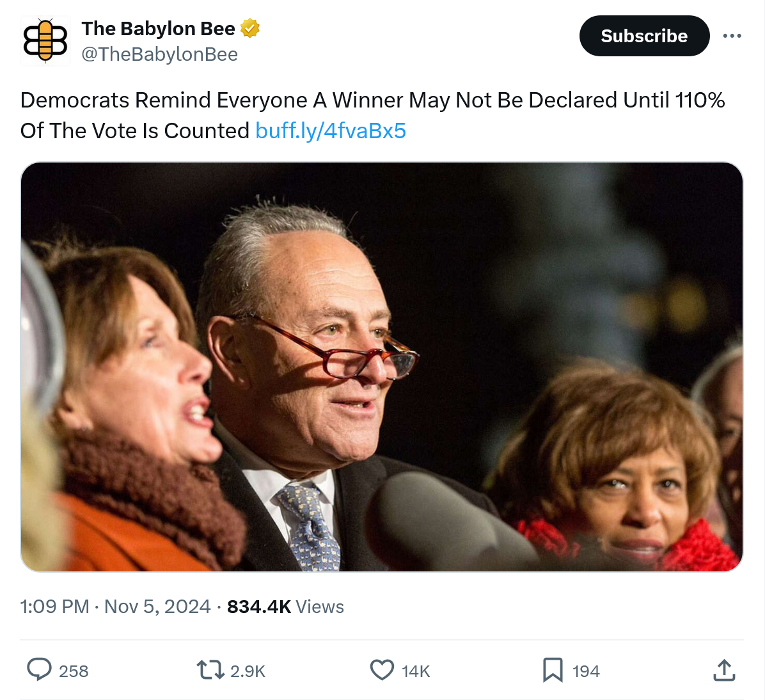The image size is (765, 700).
Task: Repost using the retweet arrows icon
Action: tap(210, 670)
